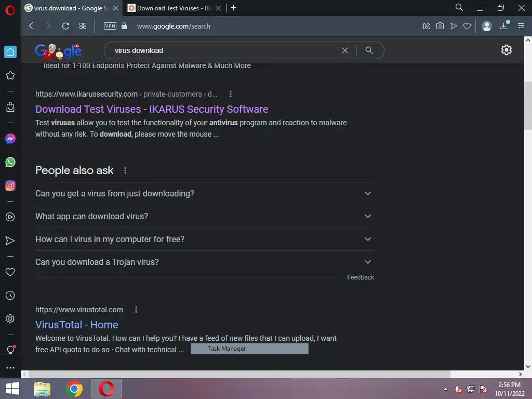Open a new tab

point(233,8)
